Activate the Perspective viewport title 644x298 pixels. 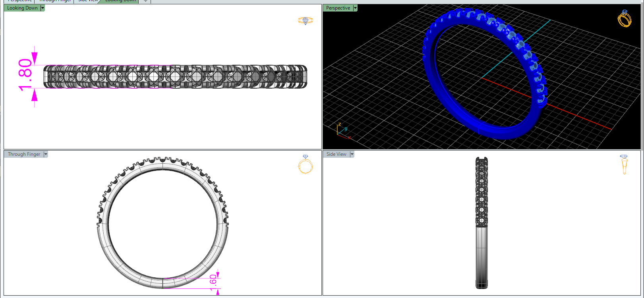click(338, 8)
